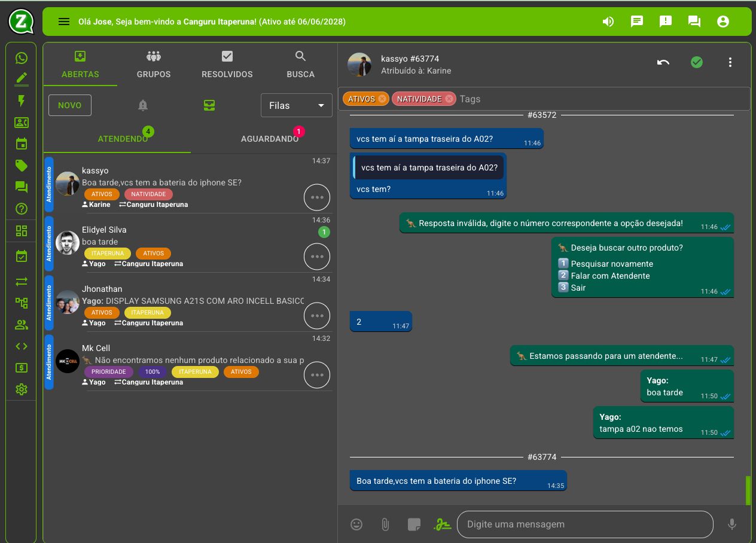Click the Digite uma mensagem input field
756x543 pixels.
[584, 524]
